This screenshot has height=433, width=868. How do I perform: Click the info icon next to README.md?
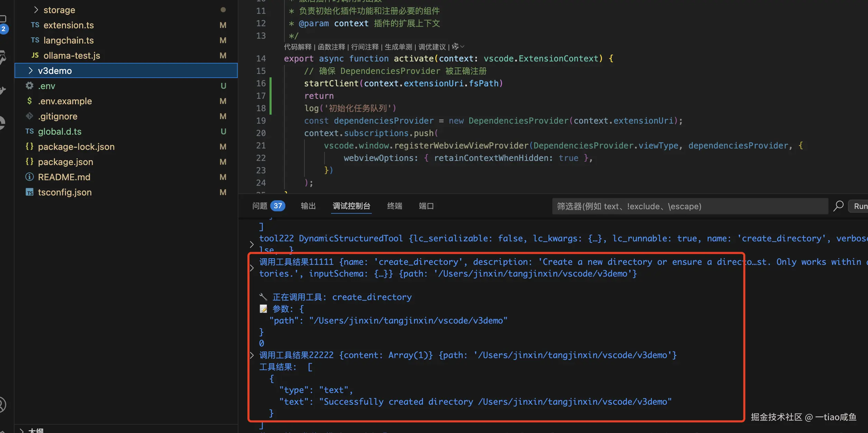click(29, 177)
